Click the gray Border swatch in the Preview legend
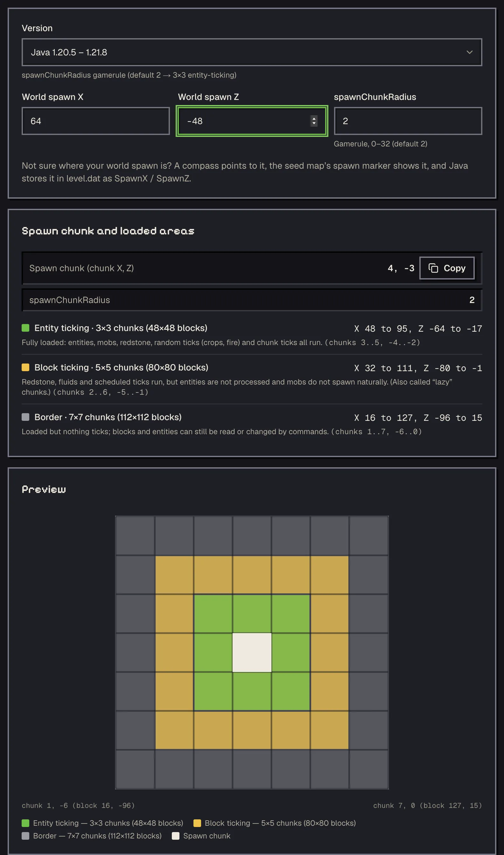Image resolution: width=504 pixels, height=855 pixels. point(25,836)
